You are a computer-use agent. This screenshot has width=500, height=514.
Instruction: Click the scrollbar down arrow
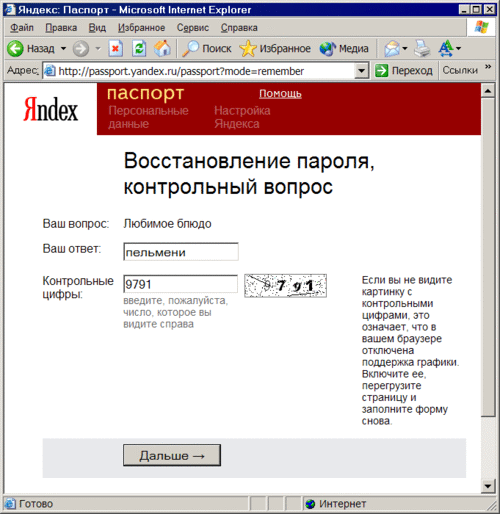click(488, 486)
